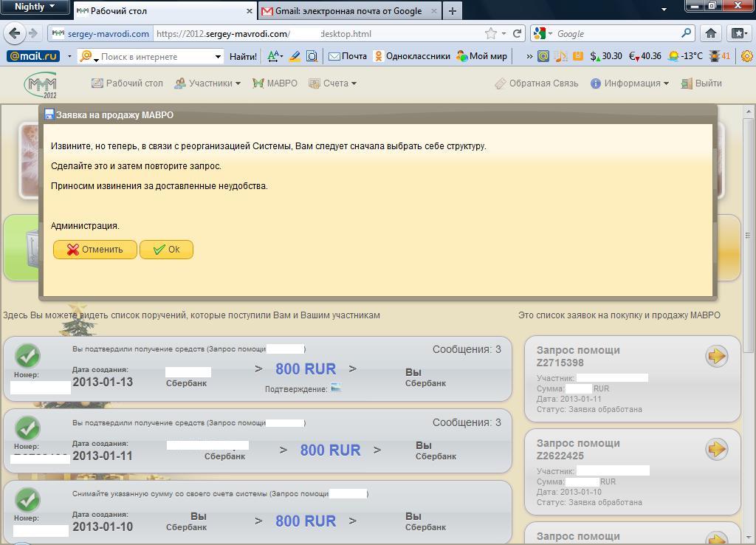Click the round @ icon in mail.ru toolbar
Screen dimensions: 756x545
[543, 56]
